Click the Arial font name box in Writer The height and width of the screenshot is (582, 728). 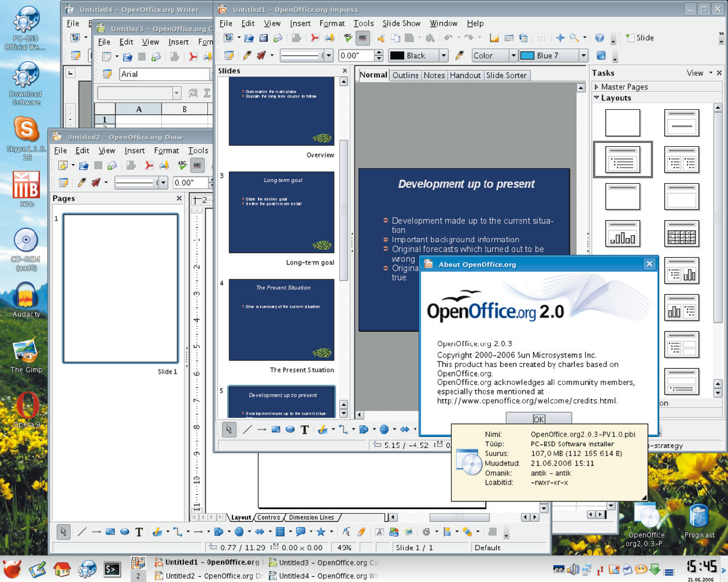[x=164, y=74]
